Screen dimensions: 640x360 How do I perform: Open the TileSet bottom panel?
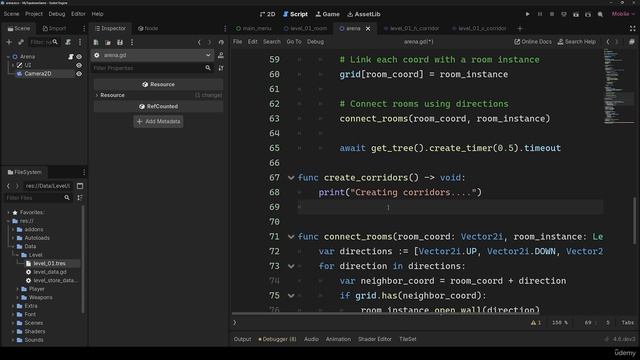click(407, 339)
